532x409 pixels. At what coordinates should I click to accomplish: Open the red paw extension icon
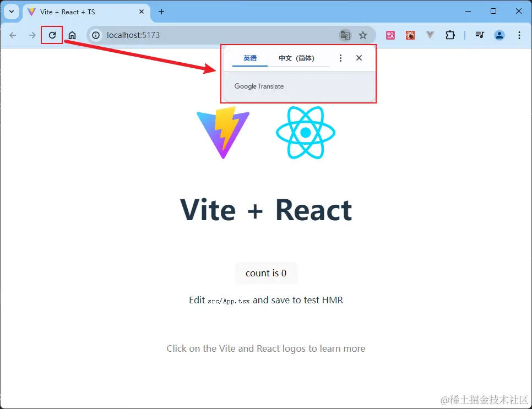click(x=410, y=35)
